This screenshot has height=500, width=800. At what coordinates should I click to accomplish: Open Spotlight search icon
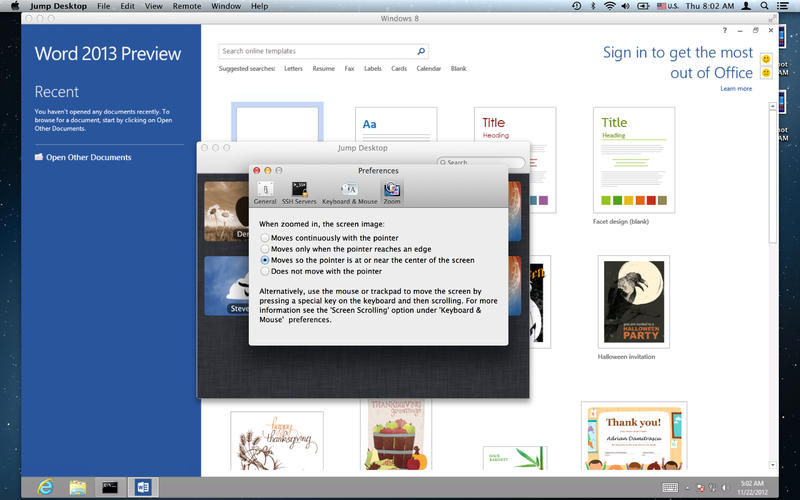[764, 6]
